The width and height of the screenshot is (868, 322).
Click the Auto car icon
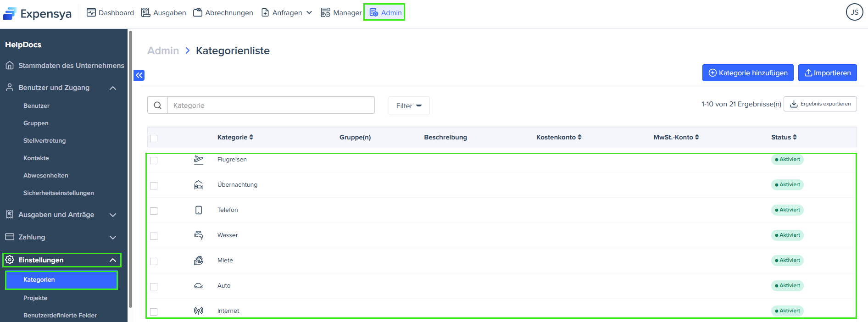[199, 286]
